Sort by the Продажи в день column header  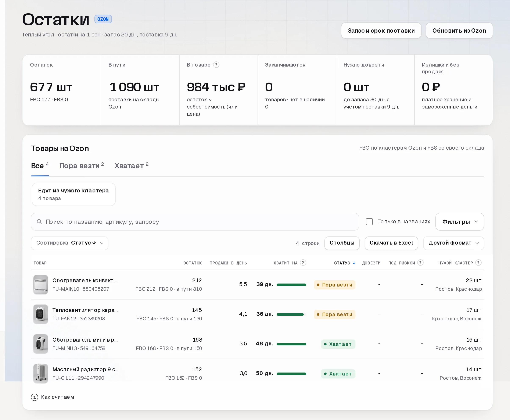point(228,263)
